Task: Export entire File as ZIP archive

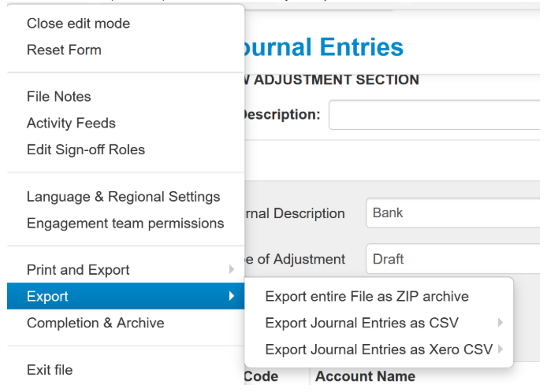Action: coord(366,297)
